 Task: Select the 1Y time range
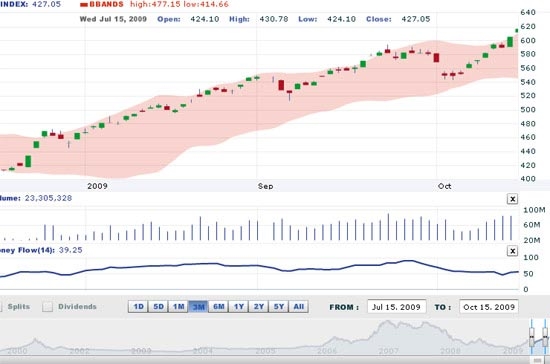(x=239, y=307)
